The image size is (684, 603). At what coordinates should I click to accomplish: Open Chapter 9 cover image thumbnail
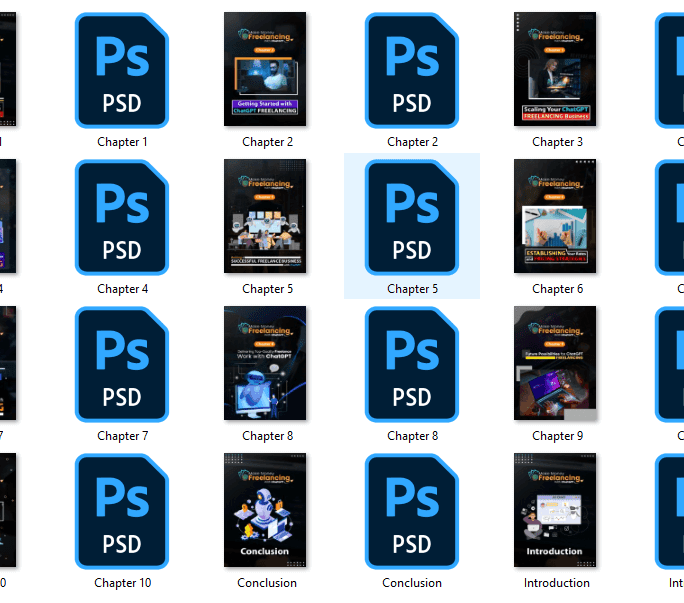point(555,363)
